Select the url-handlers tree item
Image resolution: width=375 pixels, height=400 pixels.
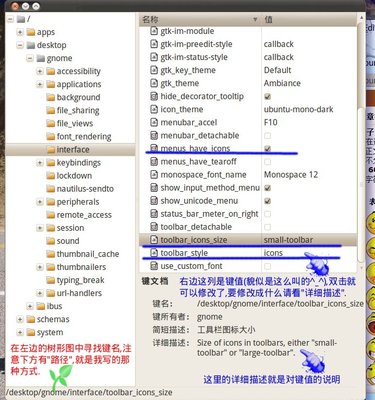[79, 293]
